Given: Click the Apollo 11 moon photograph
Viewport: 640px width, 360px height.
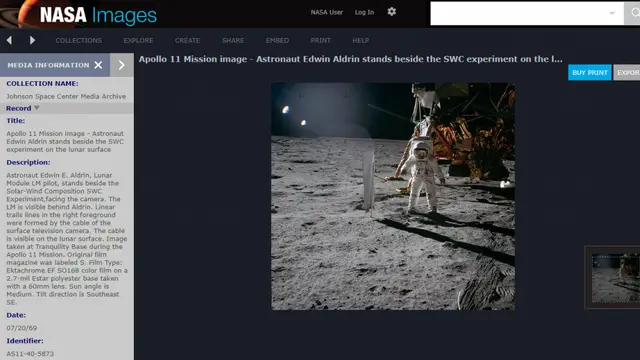Looking at the screenshot, I should [393, 196].
